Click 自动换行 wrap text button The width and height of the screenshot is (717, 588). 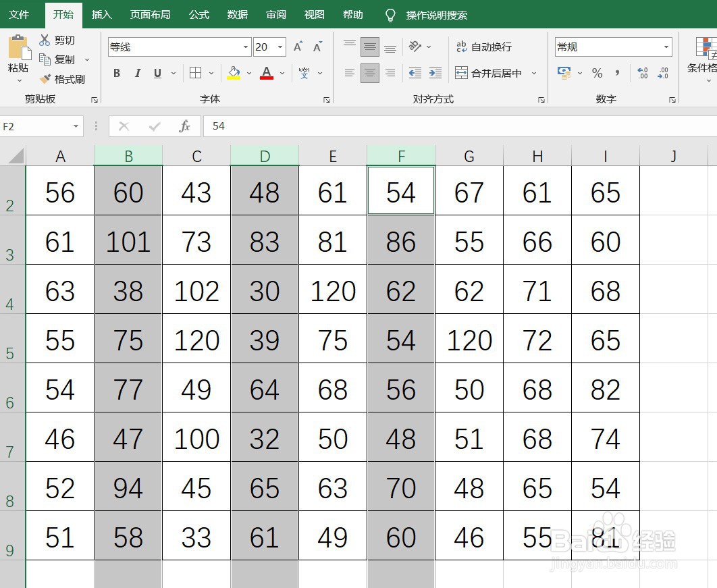tap(484, 47)
